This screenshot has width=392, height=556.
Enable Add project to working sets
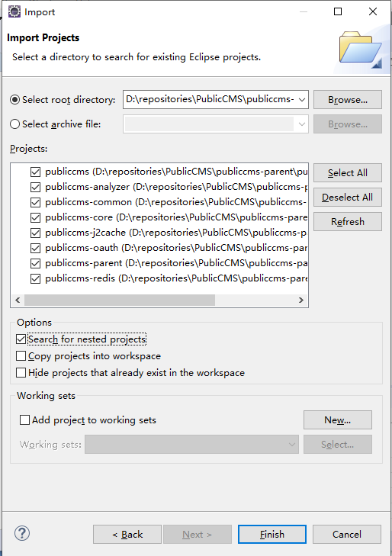(x=25, y=420)
